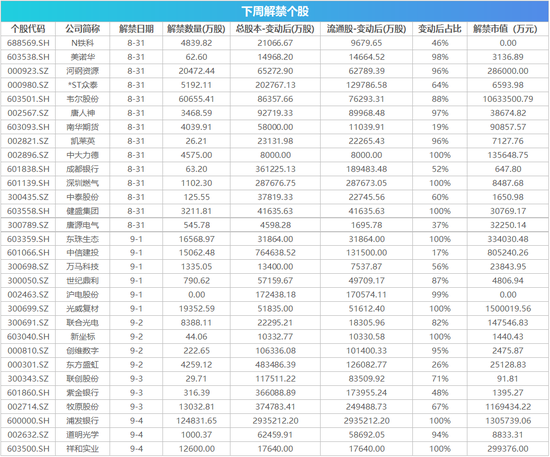The image size is (550, 457).
Task: Select company name 世纪鼎利
Action: click(82, 281)
